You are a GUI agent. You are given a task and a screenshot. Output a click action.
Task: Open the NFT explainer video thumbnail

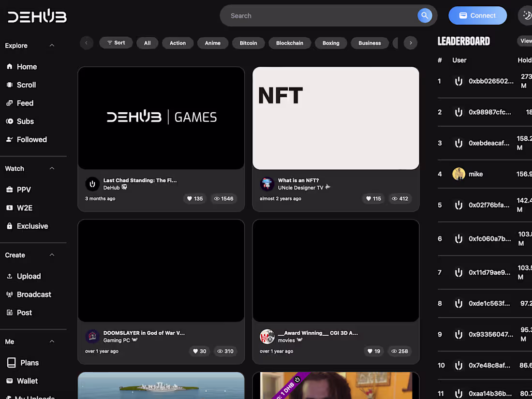336,118
